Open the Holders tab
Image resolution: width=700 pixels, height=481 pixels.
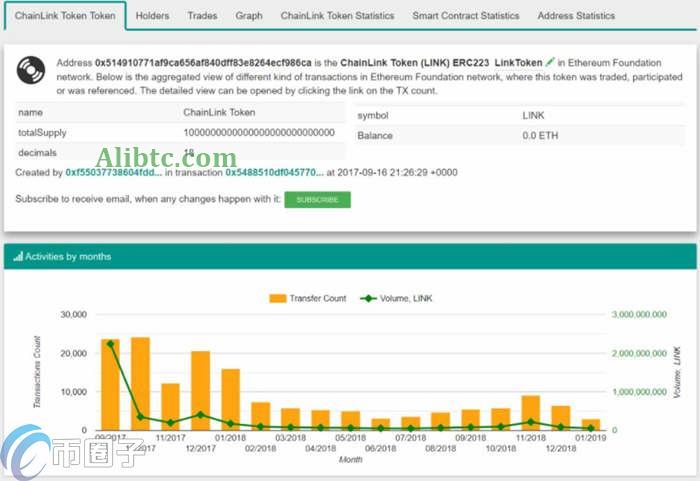tap(152, 16)
